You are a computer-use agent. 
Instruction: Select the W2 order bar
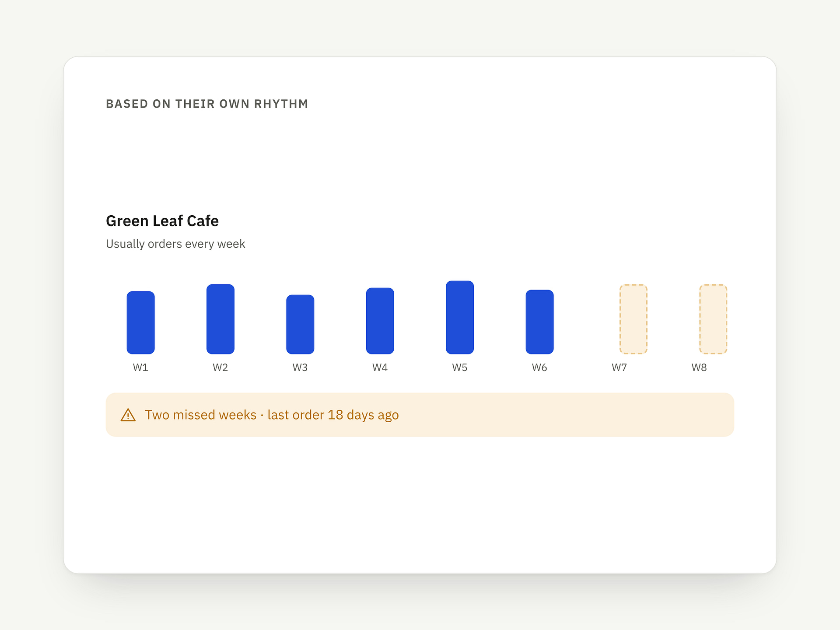220,319
